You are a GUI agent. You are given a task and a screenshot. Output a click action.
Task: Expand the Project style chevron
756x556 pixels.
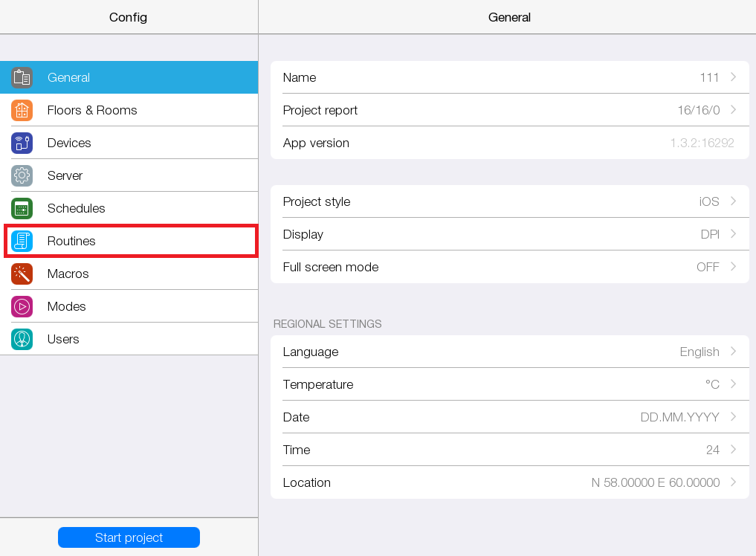click(x=733, y=201)
